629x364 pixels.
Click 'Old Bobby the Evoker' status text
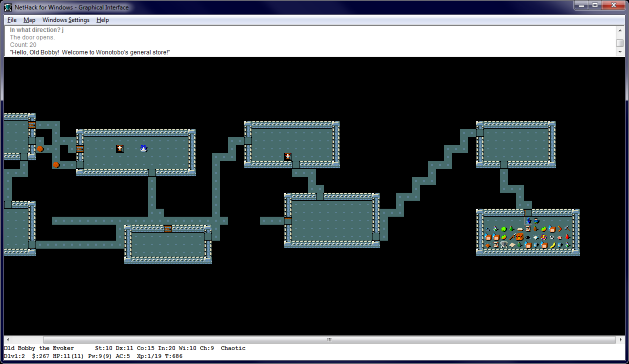click(x=39, y=348)
